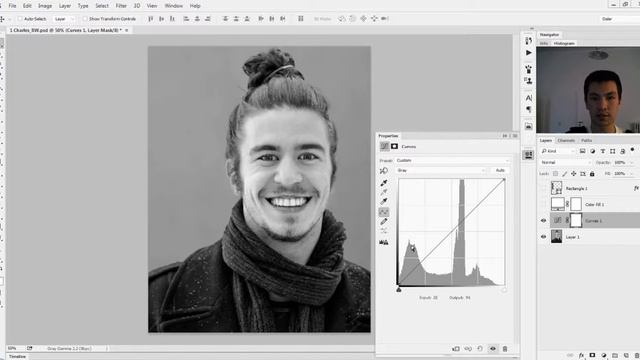The image size is (640, 360).
Task: Click the Curves adjustment icon in Properties header
Action: click(x=384, y=146)
